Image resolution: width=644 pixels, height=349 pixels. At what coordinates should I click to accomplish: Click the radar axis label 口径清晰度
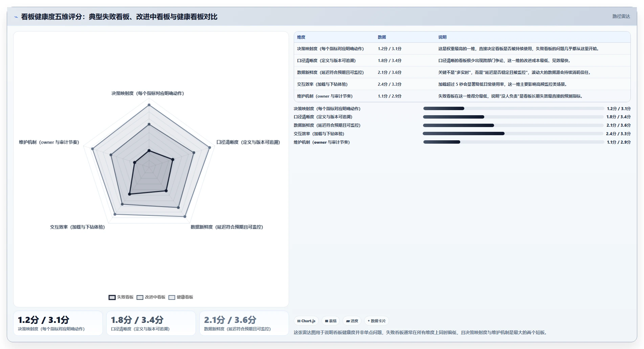tap(248, 142)
